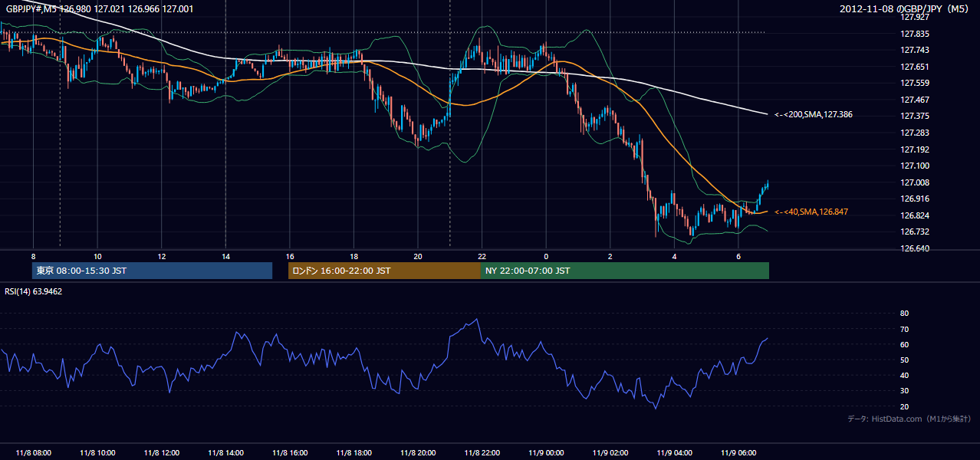Click hour label 2 under the price chart
This screenshot has height=460, width=980.
[610, 256]
